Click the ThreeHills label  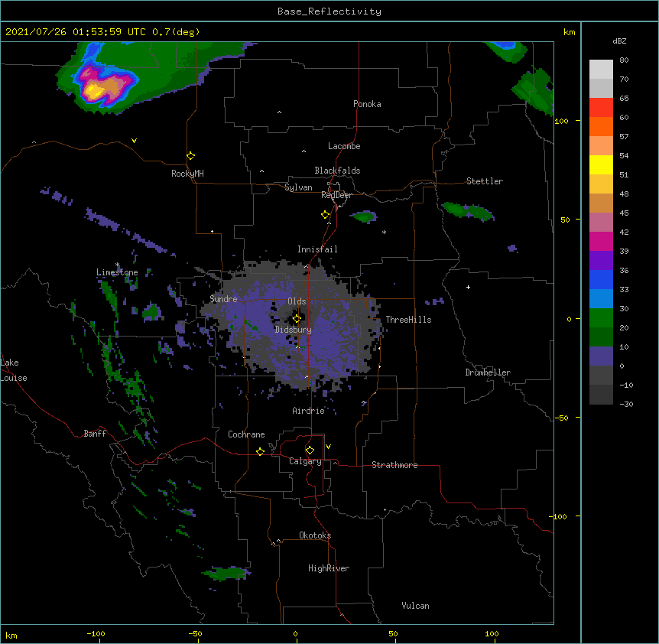coord(408,320)
